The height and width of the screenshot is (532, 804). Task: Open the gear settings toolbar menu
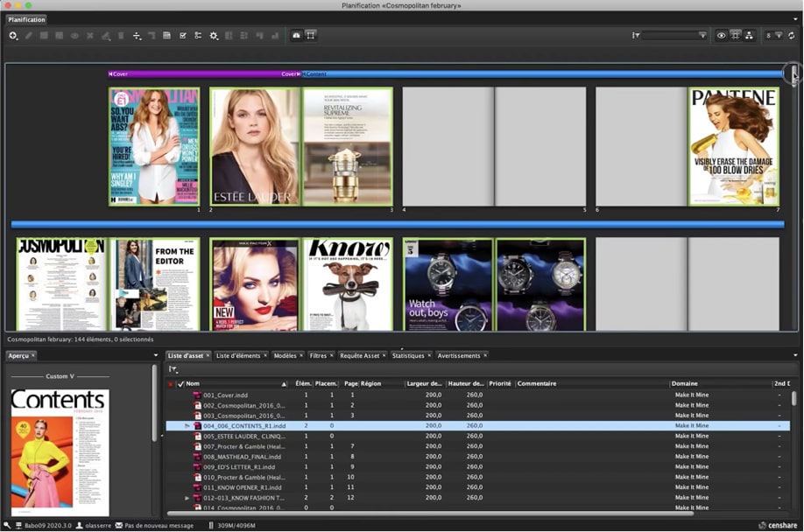coord(214,35)
